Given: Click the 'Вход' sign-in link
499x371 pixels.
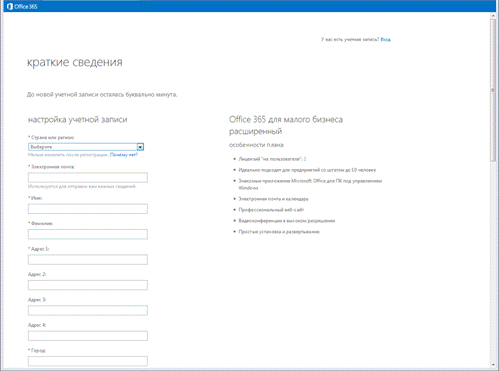Looking at the screenshot, I should pyautogui.click(x=386, y=39).
